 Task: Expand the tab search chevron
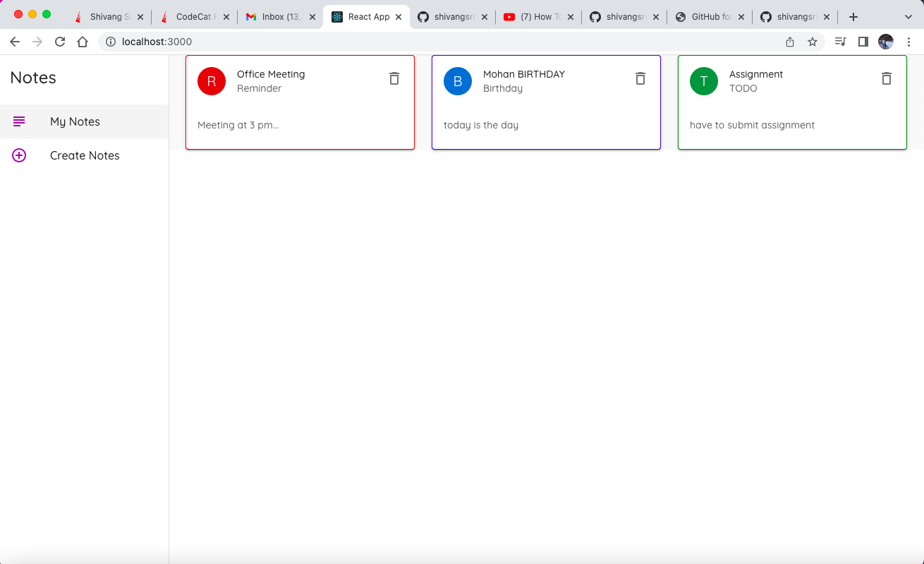[x=908, y=16]
